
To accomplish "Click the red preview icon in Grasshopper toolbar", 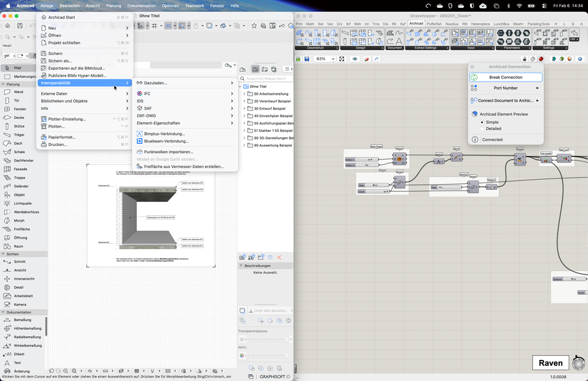I will click(x=541, y=59).
